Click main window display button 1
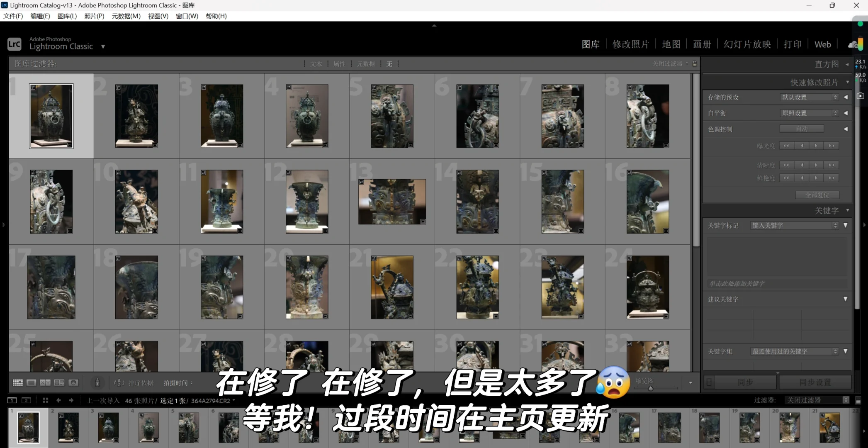The height and width of the screenshot is (448, 868). point(12,400)
